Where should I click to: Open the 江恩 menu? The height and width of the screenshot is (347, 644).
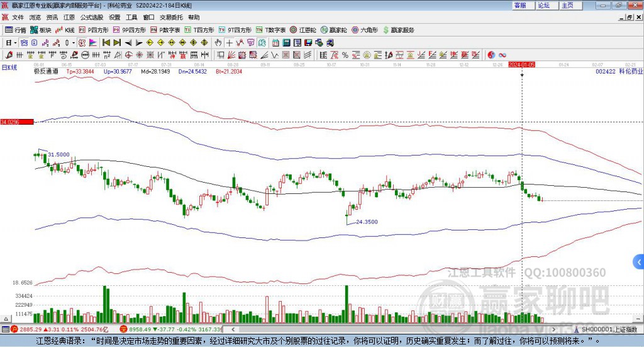69,17
